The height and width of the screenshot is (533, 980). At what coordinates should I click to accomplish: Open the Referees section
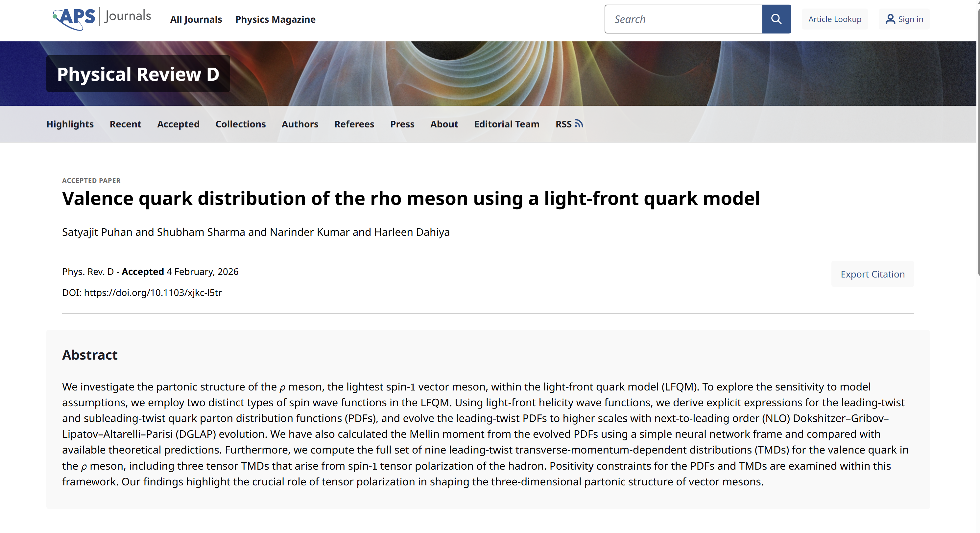[x=354, y=124]
